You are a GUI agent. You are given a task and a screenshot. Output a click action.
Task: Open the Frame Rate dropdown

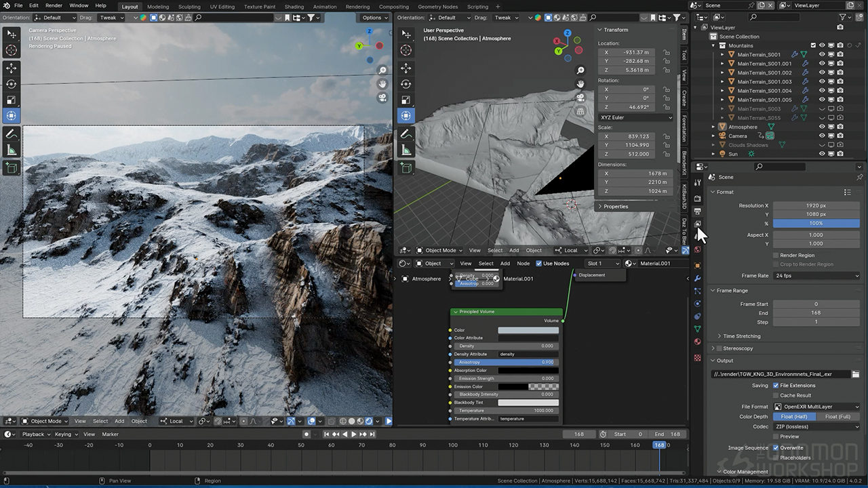[x=816, y=276]
